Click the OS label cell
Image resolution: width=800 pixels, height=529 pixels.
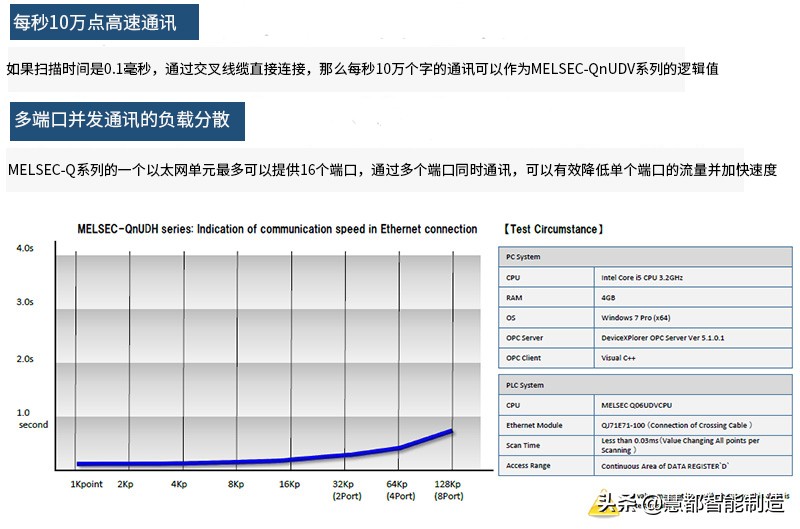[546, 317]
